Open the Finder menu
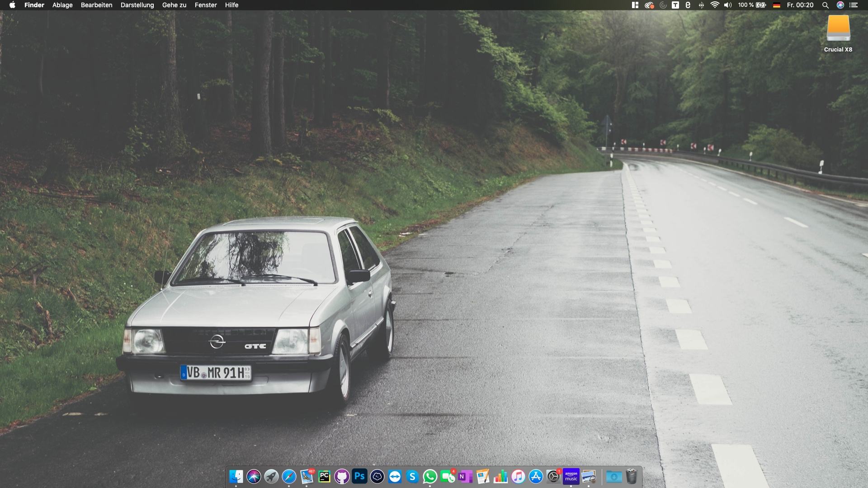 pyautogui.click(x=34, y=5)
